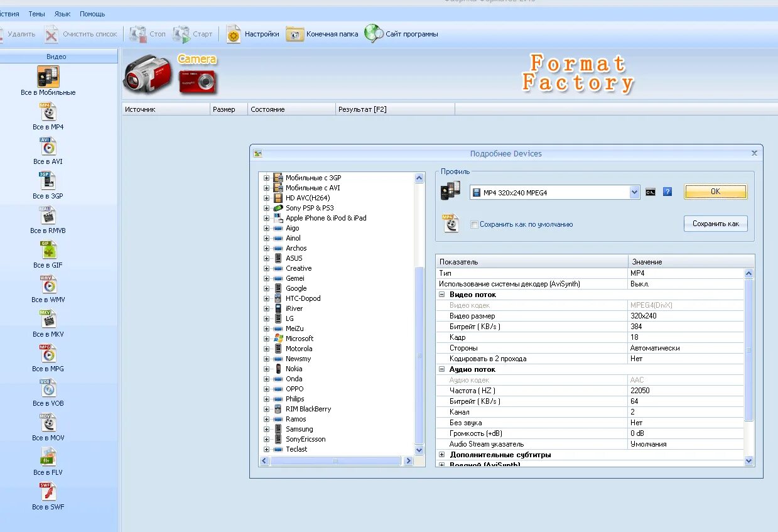Click the Размер column header
Screen dimensions: 778x532
229,109
